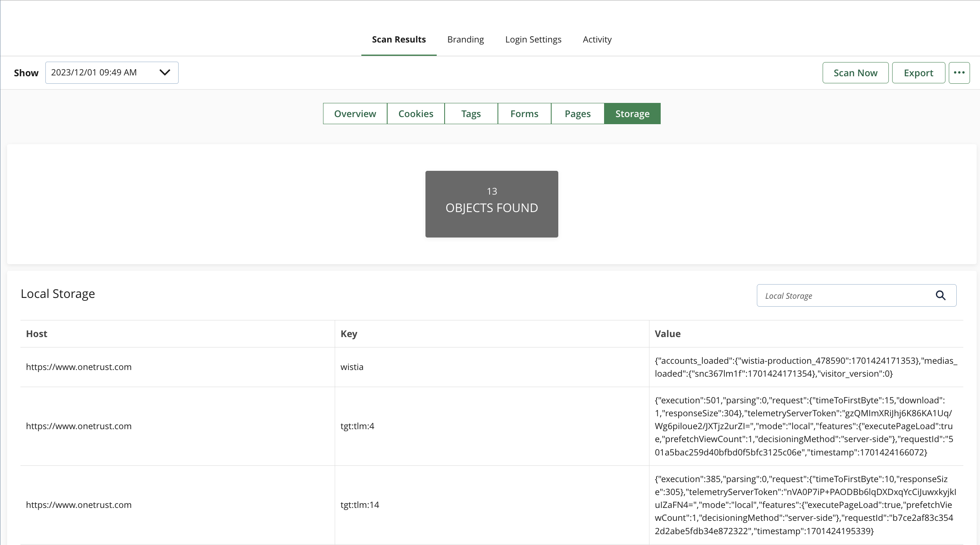Select the Cookies section
The image size is (980, 545).
(x=415, y=113)
